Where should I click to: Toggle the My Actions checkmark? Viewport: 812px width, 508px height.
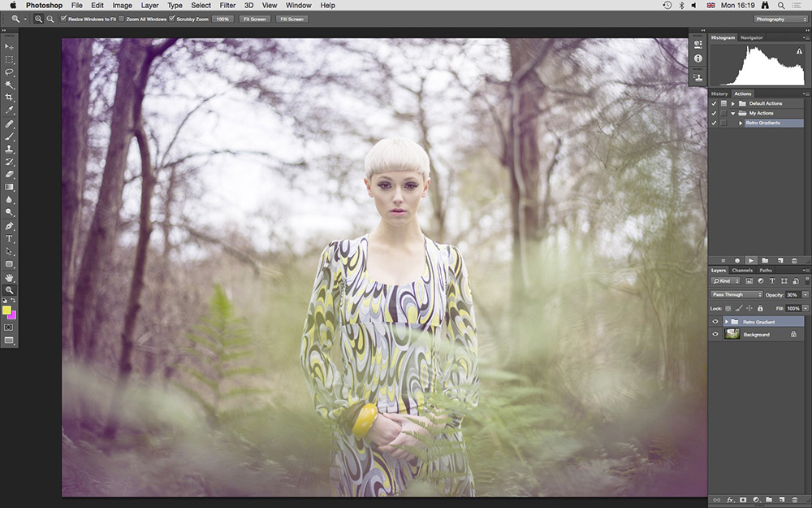click(714, 113)
